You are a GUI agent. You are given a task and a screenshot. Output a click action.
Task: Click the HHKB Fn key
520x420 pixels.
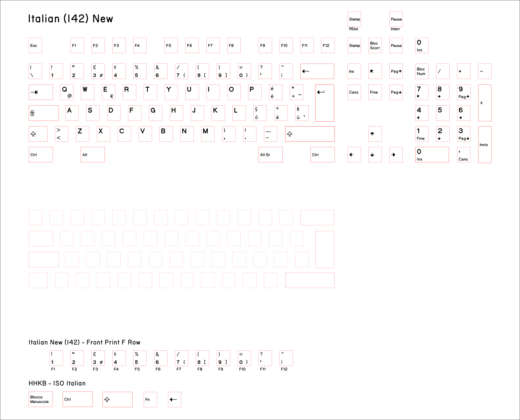150,399
